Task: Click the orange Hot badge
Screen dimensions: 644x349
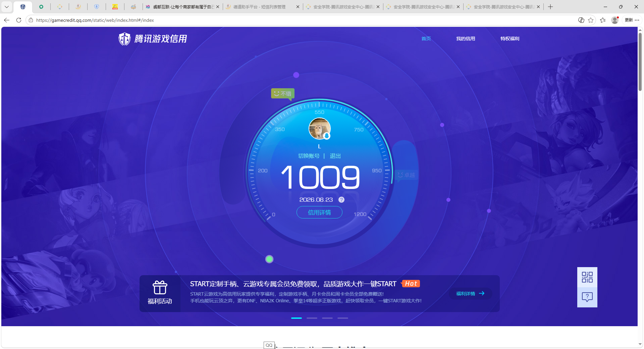Action: 411,284
